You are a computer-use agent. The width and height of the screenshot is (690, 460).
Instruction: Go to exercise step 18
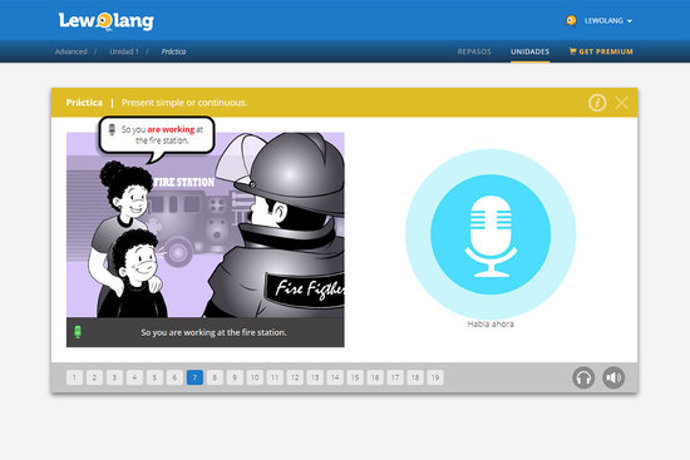pyautogui.click(x=415, y=377)
